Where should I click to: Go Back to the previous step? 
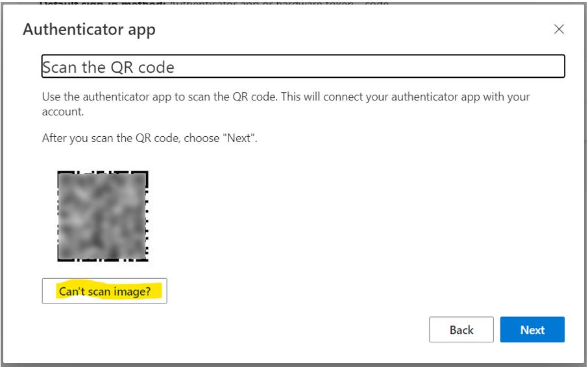[x=461, y=329]
